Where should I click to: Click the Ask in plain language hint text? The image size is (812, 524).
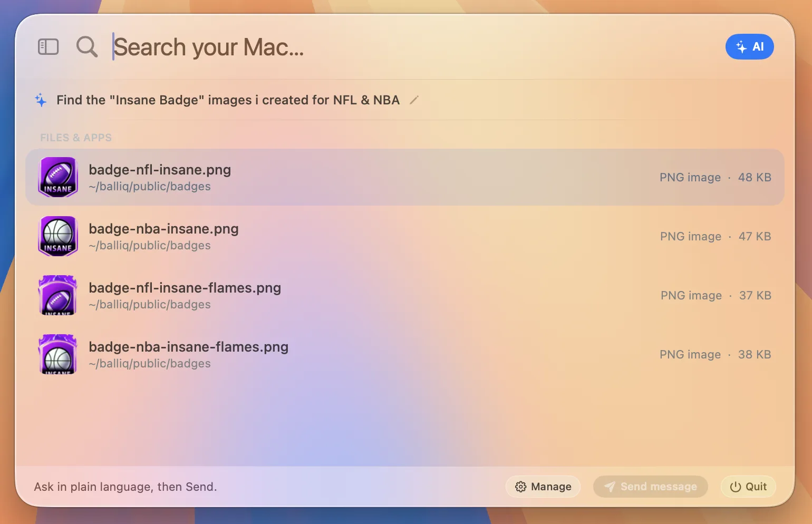coord(125,487)
